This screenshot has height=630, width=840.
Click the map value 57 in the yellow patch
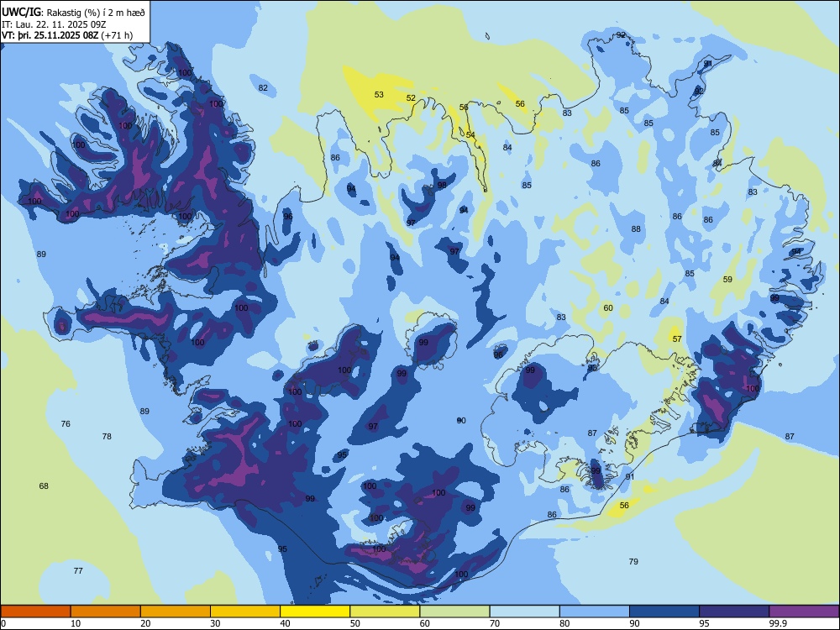click(677, 339)
